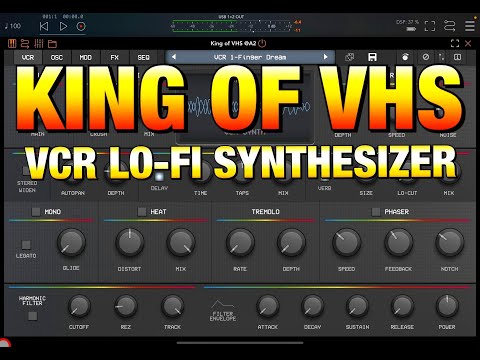The height and width of the screenshot is (360, 480).
Task: Toggle fullscreen icon in the top bar
Action: pos(430,26)
